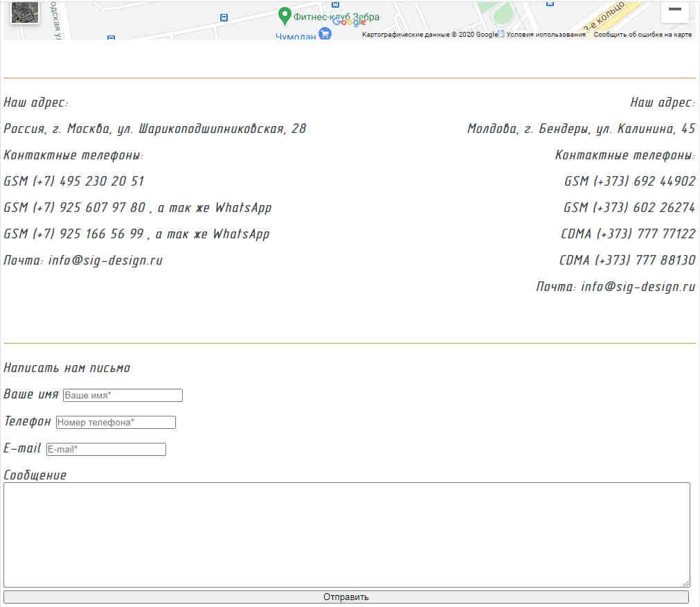The image size is (700, 607).
Task: Click the Bendery office email address
Action: (638, 287)
